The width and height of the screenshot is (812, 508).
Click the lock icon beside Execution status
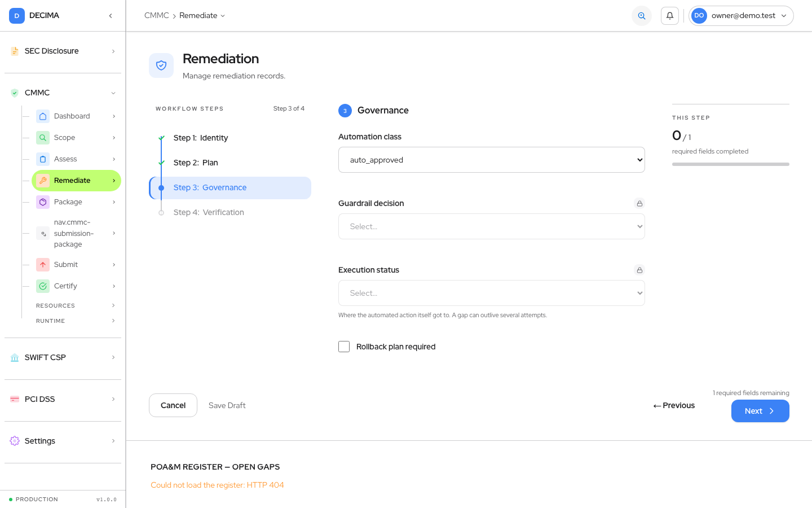(x=639, y=270)
